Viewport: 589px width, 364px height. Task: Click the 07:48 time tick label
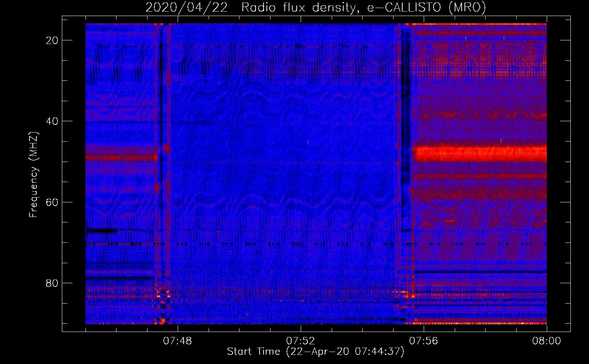tap(177, 341)
